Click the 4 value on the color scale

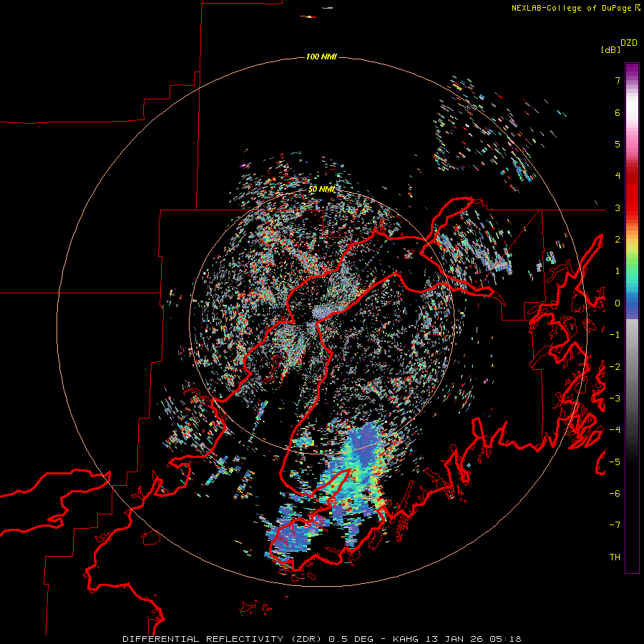618,176
